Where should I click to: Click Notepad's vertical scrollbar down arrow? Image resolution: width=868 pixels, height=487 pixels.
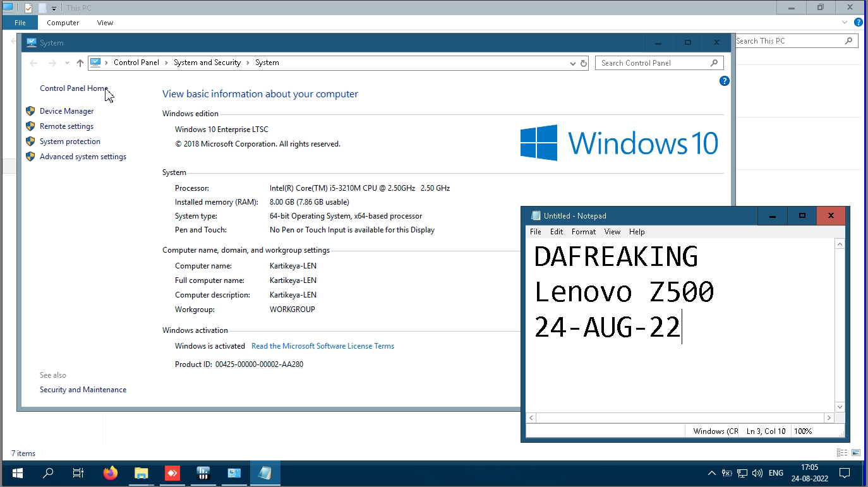[x=839, y=407]
